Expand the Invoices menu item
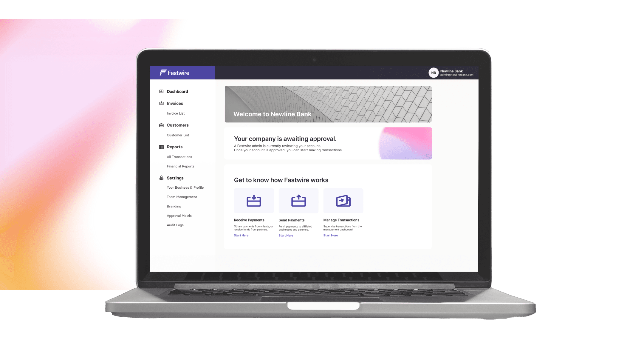 175,103
